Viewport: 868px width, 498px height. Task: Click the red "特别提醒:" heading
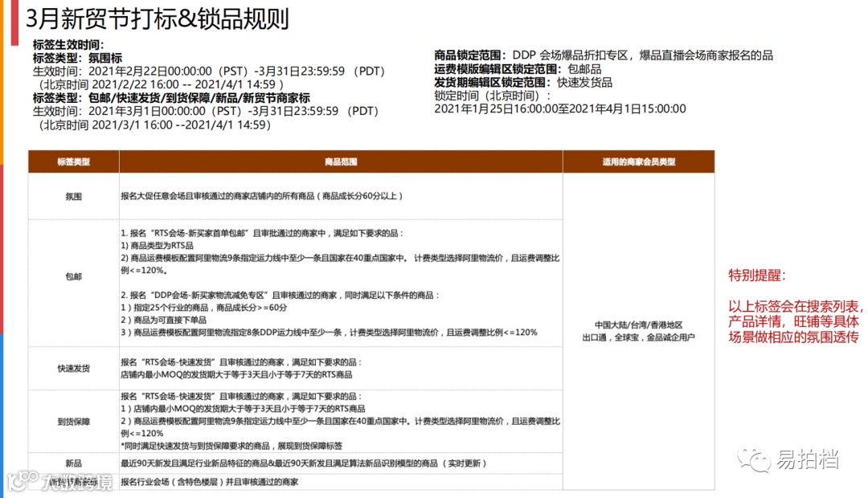pos(757,276)
